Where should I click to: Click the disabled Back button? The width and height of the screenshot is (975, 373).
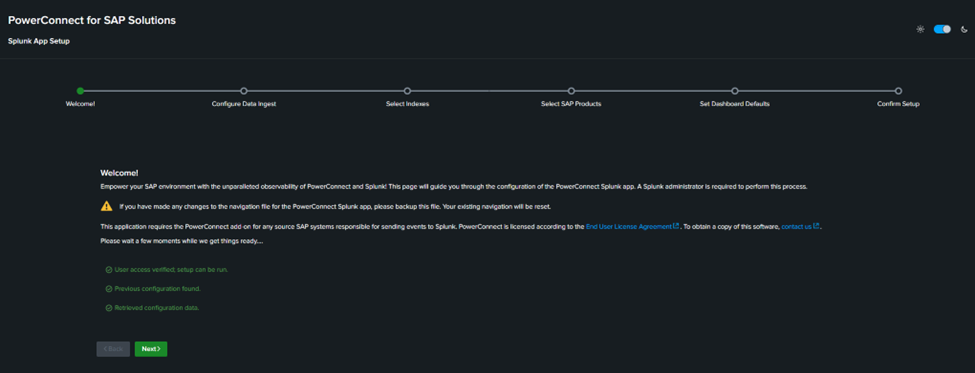(113, 349)
